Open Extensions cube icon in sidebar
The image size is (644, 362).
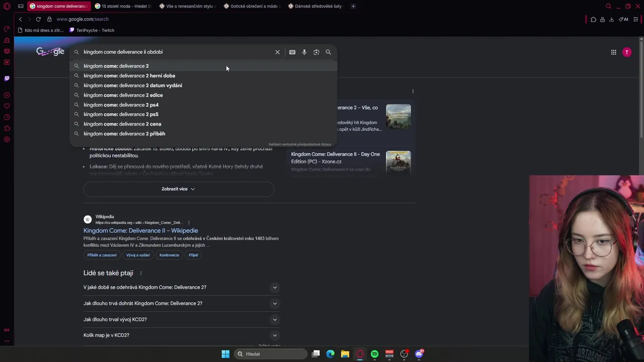click(7, 128)
